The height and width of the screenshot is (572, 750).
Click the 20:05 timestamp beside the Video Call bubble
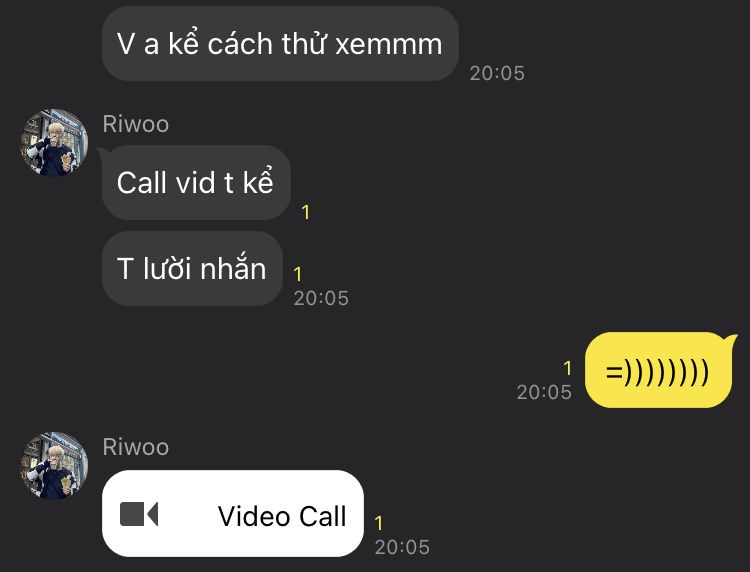[402, 547]
